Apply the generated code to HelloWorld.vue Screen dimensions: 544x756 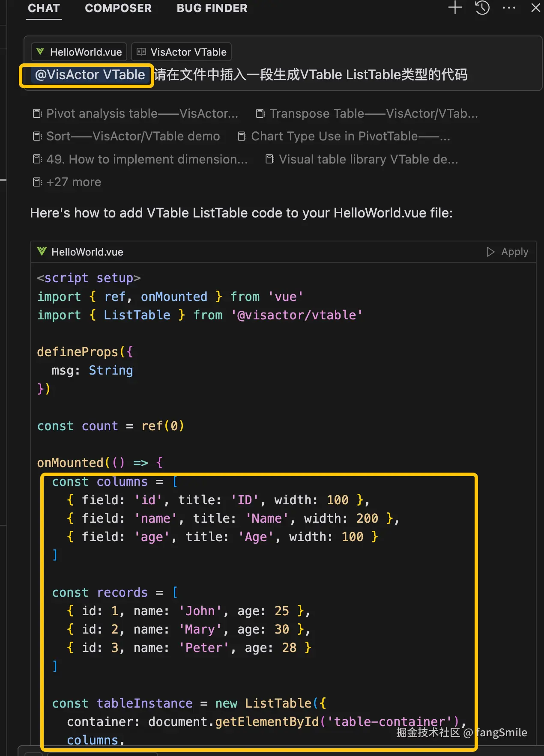tap(508, 252)
